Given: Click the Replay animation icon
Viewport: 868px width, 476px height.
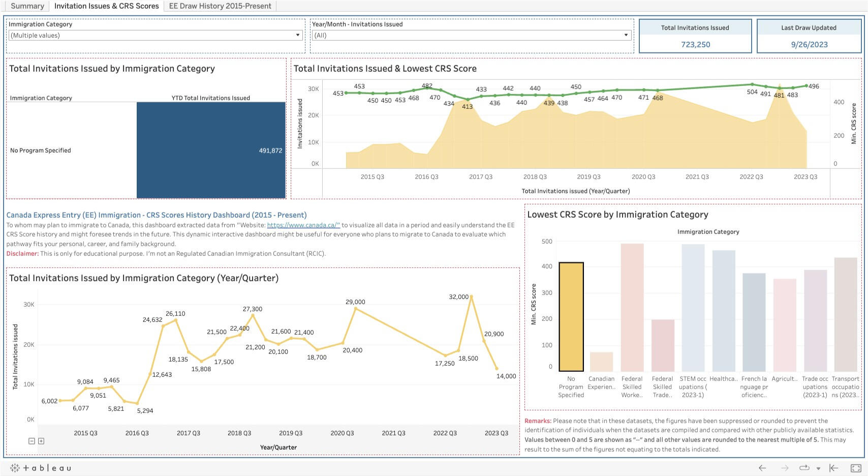Looking at the screenshot, I should [x=804, y=468].
